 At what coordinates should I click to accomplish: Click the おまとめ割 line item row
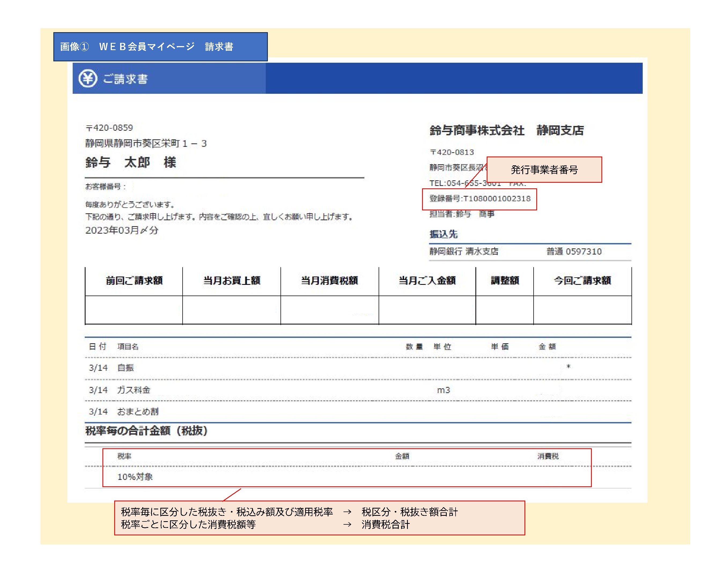[x=138, y=412]
